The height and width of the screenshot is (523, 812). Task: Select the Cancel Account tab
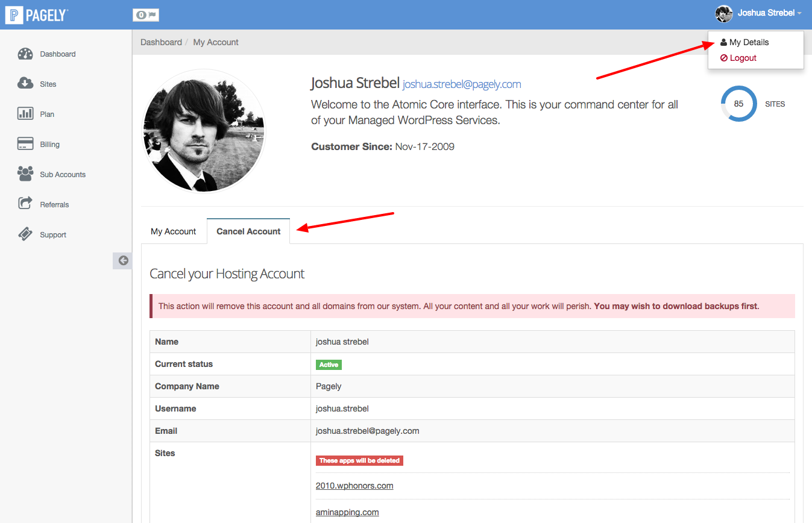click(248, 231)
